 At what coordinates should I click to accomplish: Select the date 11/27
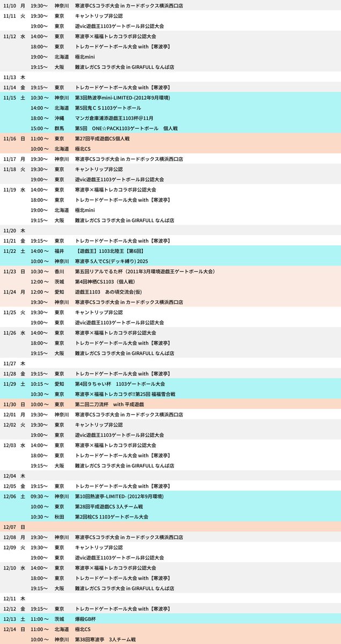10,363
